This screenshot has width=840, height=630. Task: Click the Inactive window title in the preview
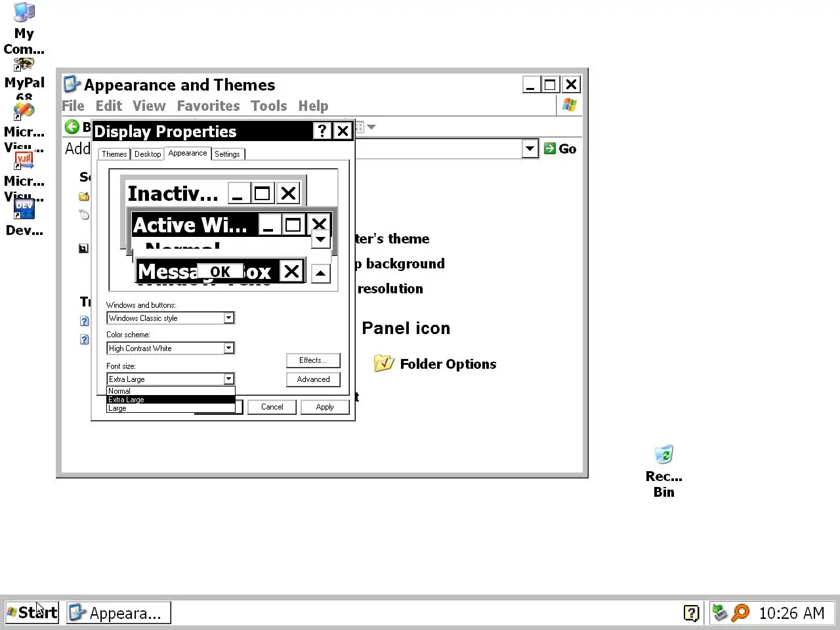[x=173, y=194]
